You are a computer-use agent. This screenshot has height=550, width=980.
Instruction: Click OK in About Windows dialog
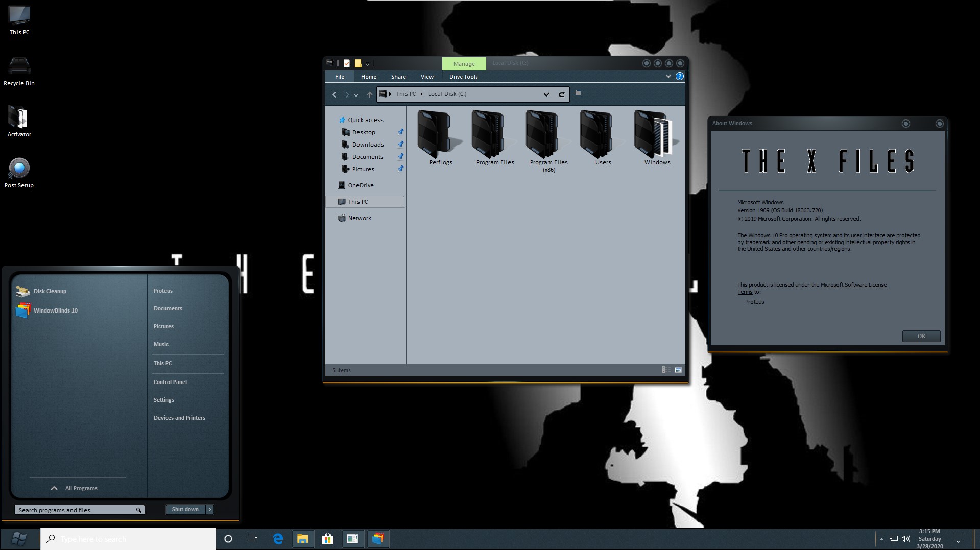921,336
